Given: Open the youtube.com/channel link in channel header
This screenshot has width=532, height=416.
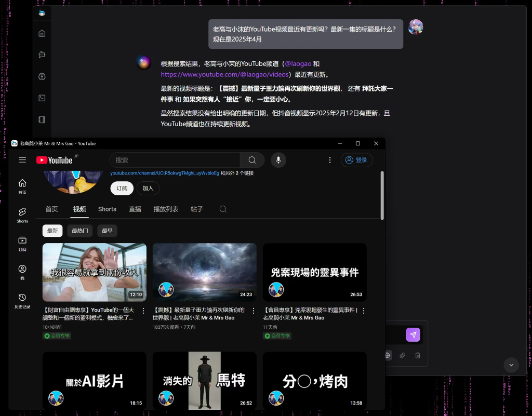Looking at the screenshot, I should coord(165,173).
